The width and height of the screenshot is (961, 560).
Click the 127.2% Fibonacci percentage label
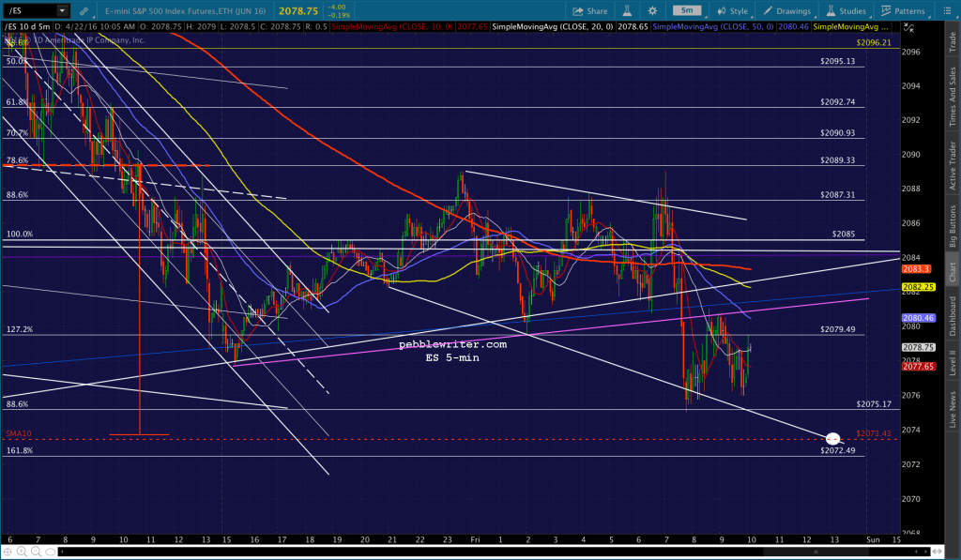20,329
